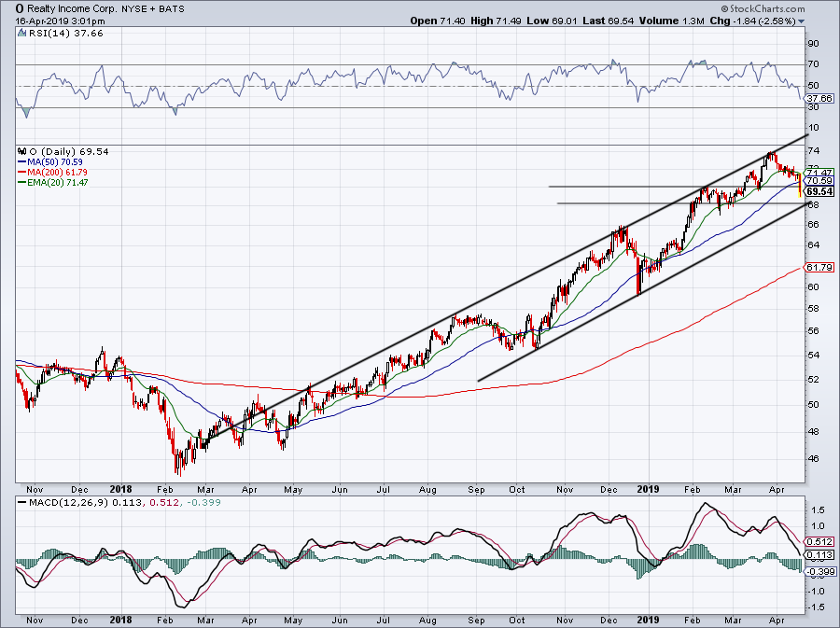Screen dimensions: 840x628
Task: Click the 2019 label under the price panel
Action: coord(649,489)
